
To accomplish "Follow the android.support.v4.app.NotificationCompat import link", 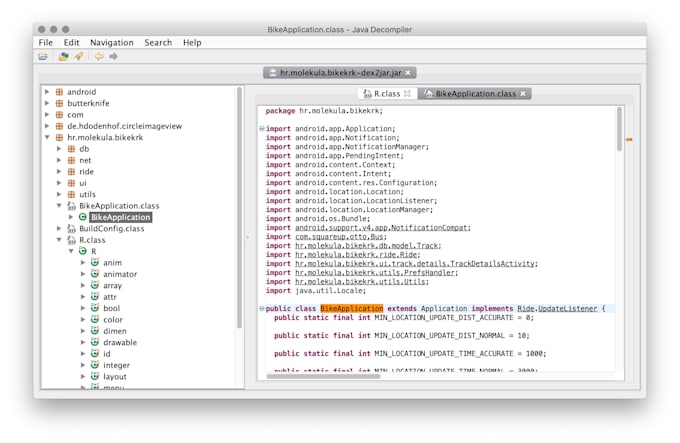I will tap(382, 228).
